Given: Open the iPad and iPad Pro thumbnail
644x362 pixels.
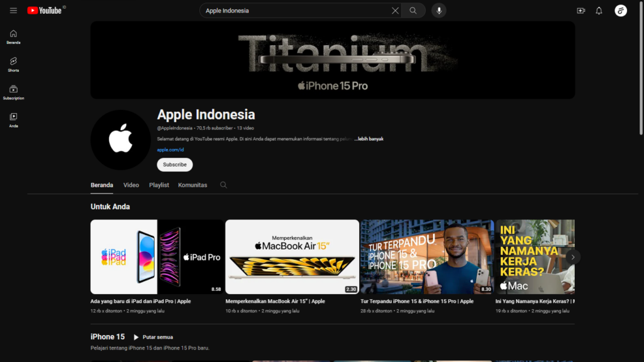Looking at the screenshot, I should [x=157, y=257].
